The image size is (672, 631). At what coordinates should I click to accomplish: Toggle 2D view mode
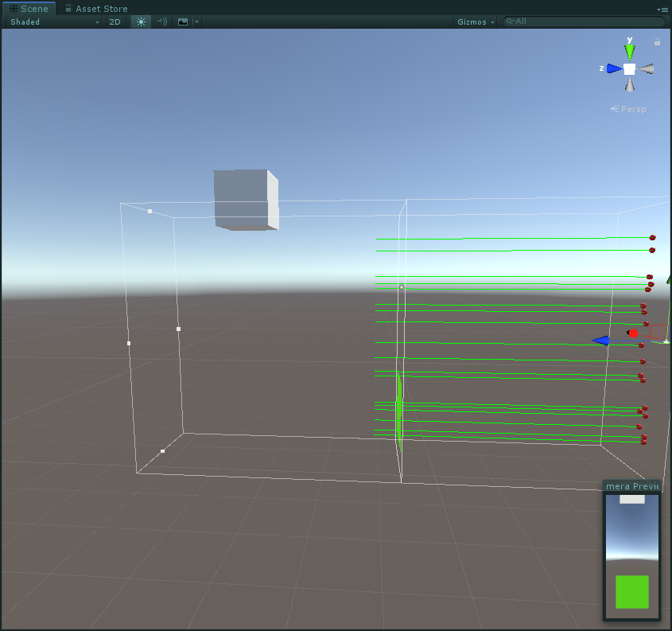coord(115,21)
